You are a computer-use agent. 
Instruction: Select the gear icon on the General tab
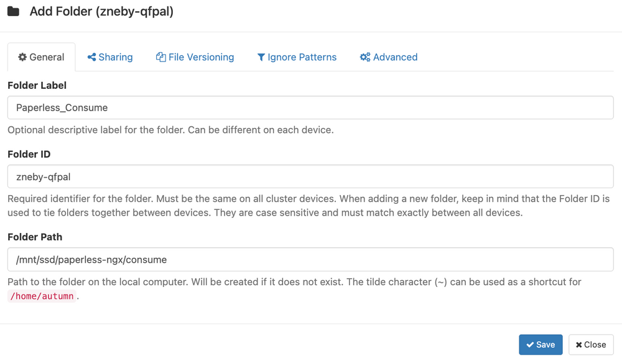21,57
